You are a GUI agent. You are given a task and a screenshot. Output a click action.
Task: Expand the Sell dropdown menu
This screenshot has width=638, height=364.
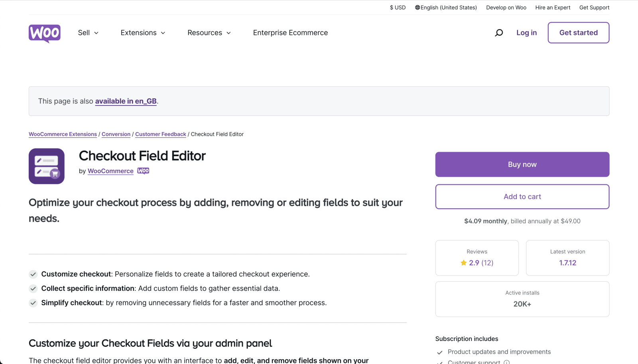tap(88, 33)
